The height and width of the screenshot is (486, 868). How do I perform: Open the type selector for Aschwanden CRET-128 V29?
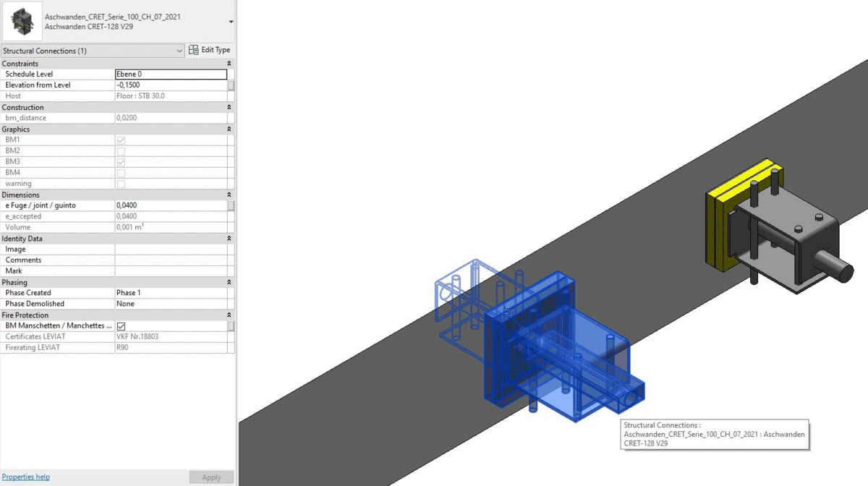[231, 22]
